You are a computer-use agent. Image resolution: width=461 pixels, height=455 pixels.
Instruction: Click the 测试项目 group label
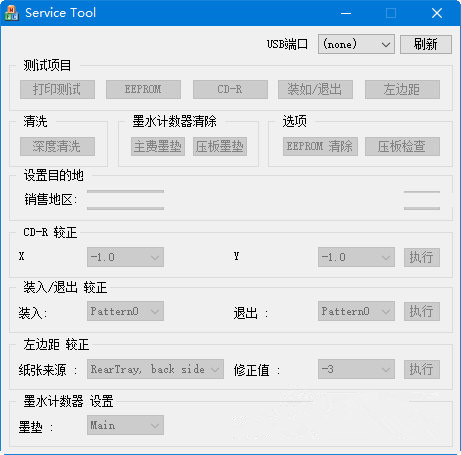(47, 65)
